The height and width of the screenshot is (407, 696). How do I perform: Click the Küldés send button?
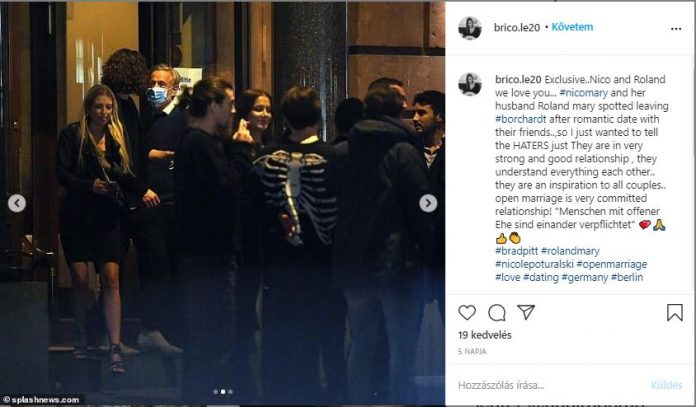coord(666,385)
